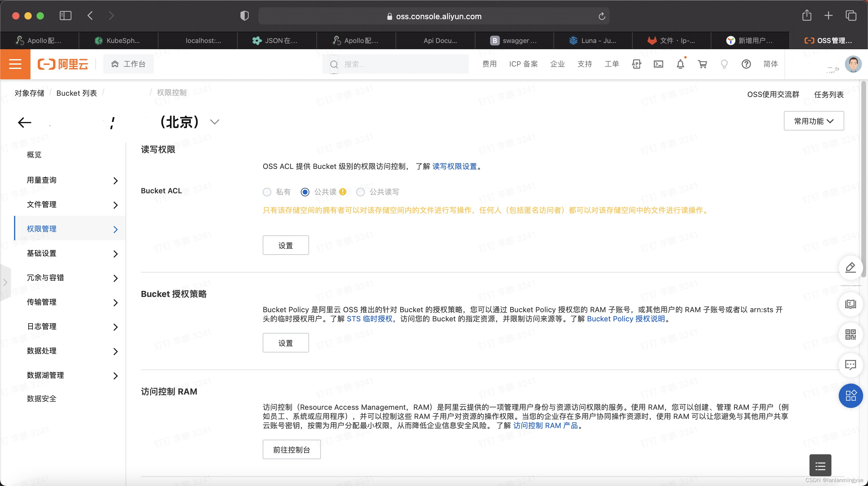This screenshot has width=868, height=486.
Task: Open ICP 备案 top menu
Action: pos(523,64)
